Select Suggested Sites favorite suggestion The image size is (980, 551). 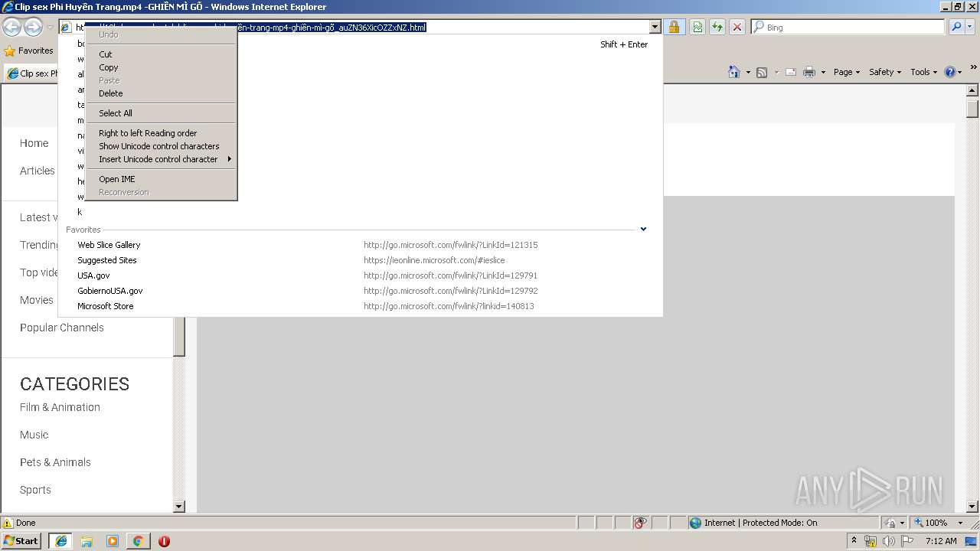coord(360,260)
